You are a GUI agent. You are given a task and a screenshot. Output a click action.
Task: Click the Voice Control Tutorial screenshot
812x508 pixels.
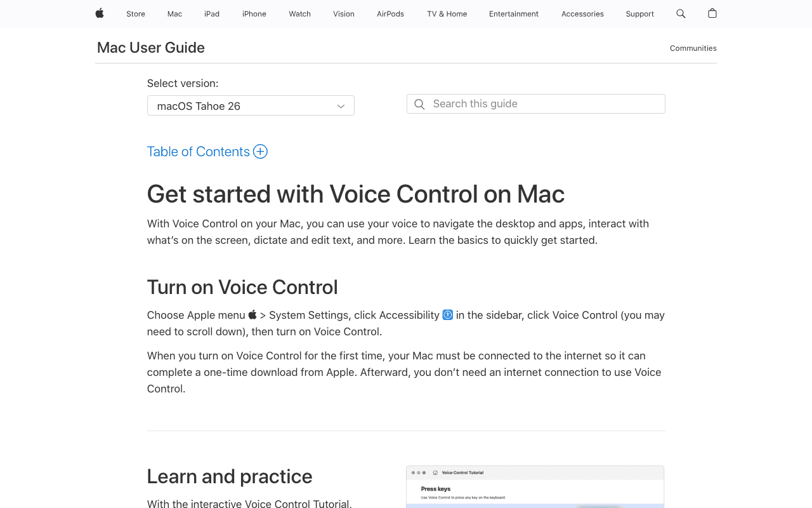[x=535, y=489]
